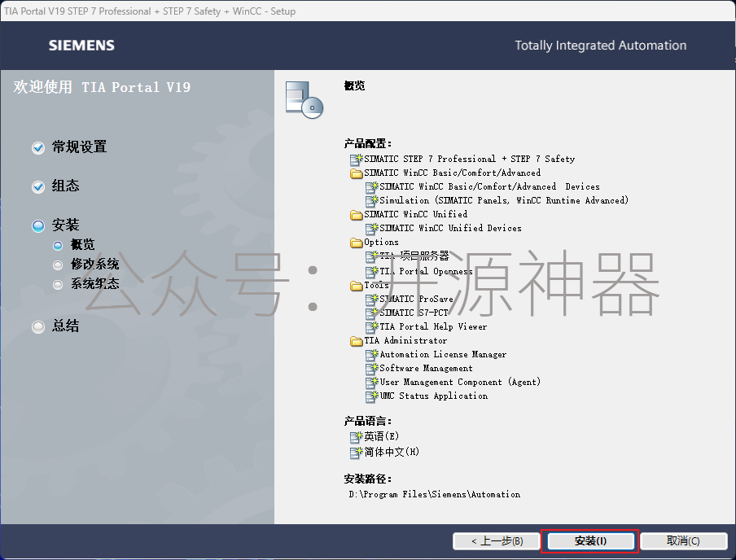Screen dimensions: 736x560
Task: Click the component icon for SIMATIC STEP 7 Professional
Action: point(357,160)
